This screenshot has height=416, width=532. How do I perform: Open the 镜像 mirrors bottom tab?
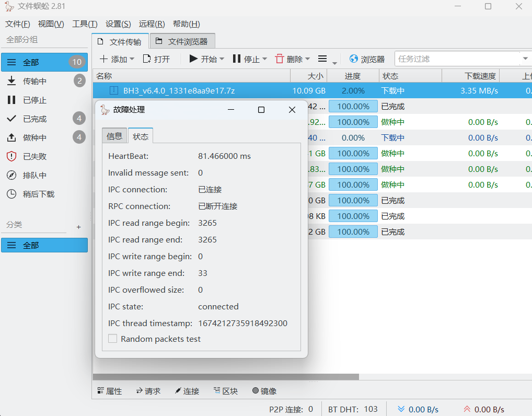tap(264, 391)
